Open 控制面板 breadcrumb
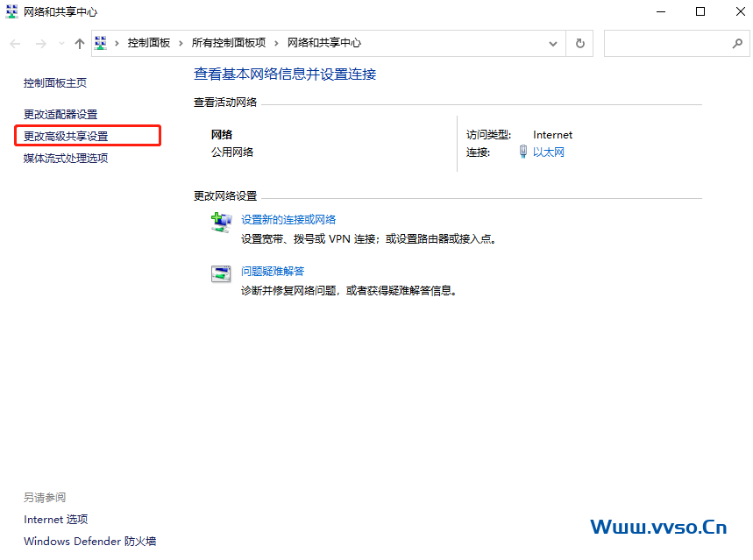Viewport: 753px width, 560px height. 149,43
